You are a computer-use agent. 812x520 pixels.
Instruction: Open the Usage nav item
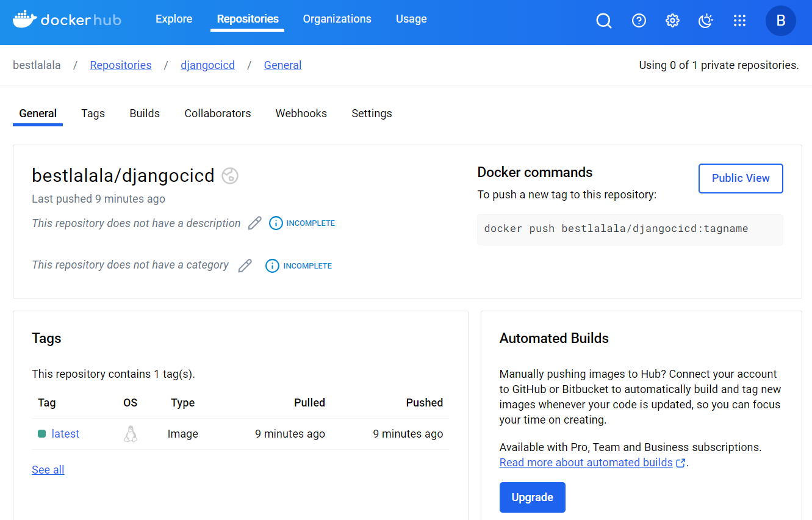tap(411, 19)
